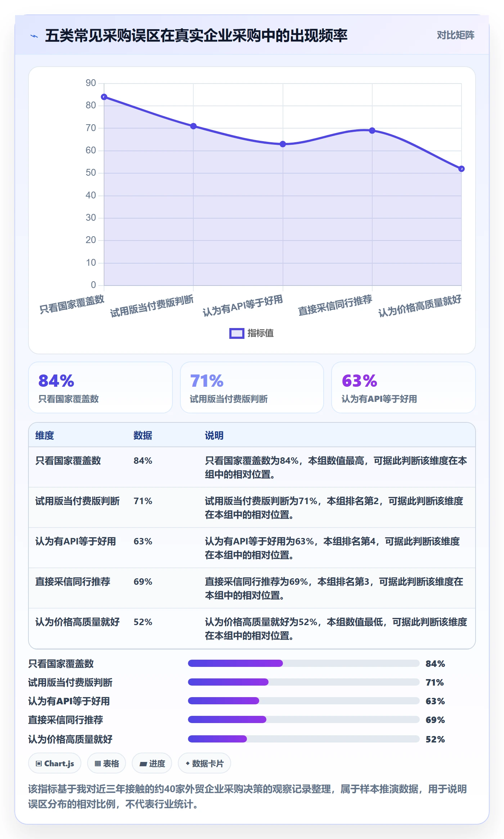Select the description mentioning 本组数值最高
Viewport: 504px width, 839px height.
click(336, 467)
